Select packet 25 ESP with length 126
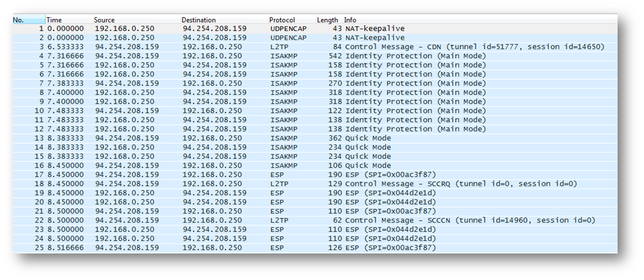Screen dimensions: 644x280 315,248
